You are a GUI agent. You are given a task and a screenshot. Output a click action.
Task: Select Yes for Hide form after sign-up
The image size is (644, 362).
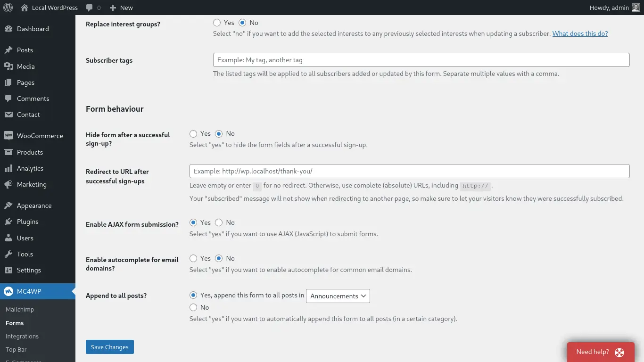193,134
